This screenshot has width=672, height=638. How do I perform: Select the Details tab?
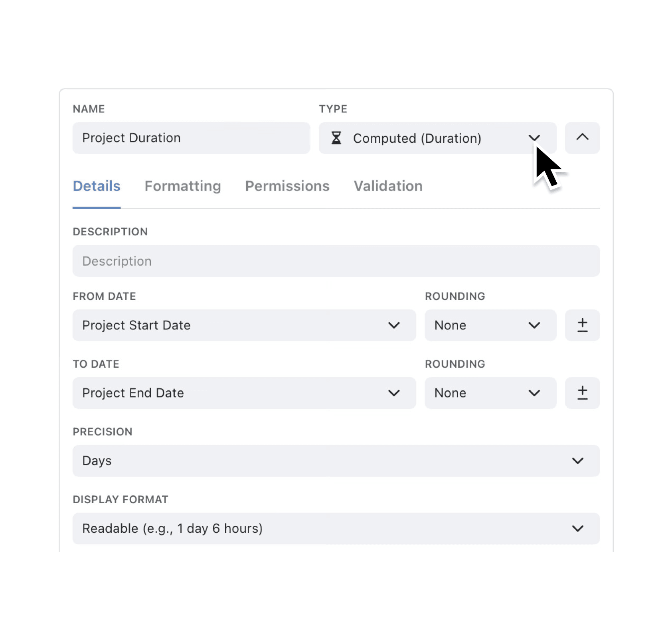point(96,186)
